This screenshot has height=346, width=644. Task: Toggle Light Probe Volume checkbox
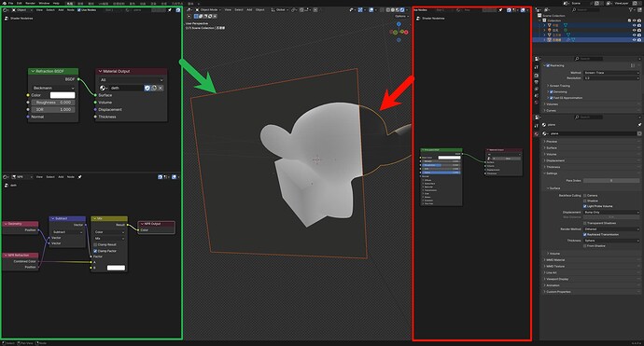coord(585,206)
